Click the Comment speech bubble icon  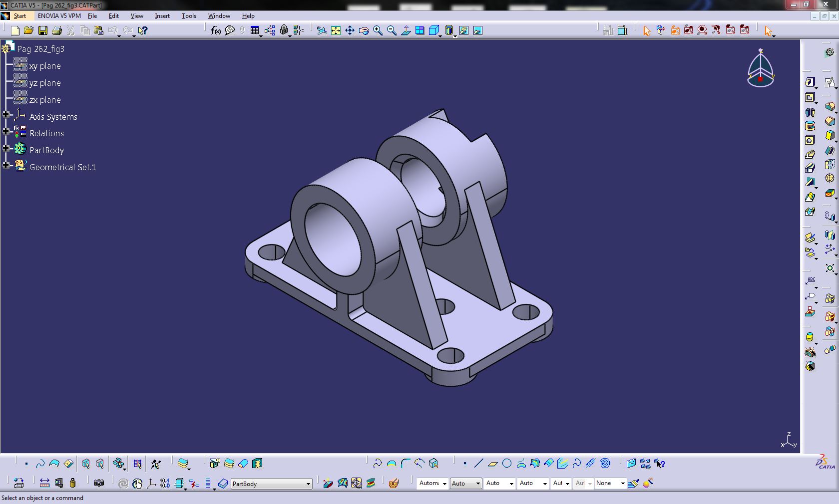tap(230, 30)
